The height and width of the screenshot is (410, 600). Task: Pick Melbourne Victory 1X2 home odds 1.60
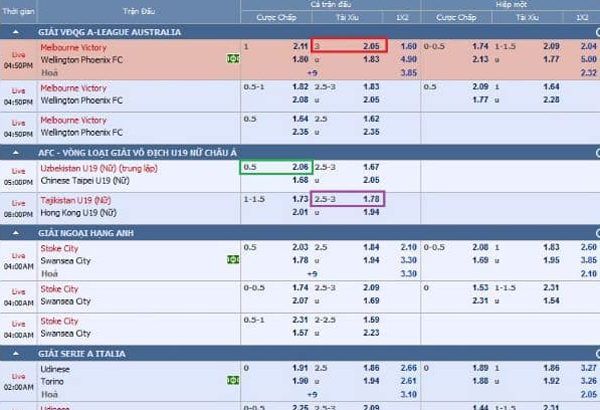point(409,46)
